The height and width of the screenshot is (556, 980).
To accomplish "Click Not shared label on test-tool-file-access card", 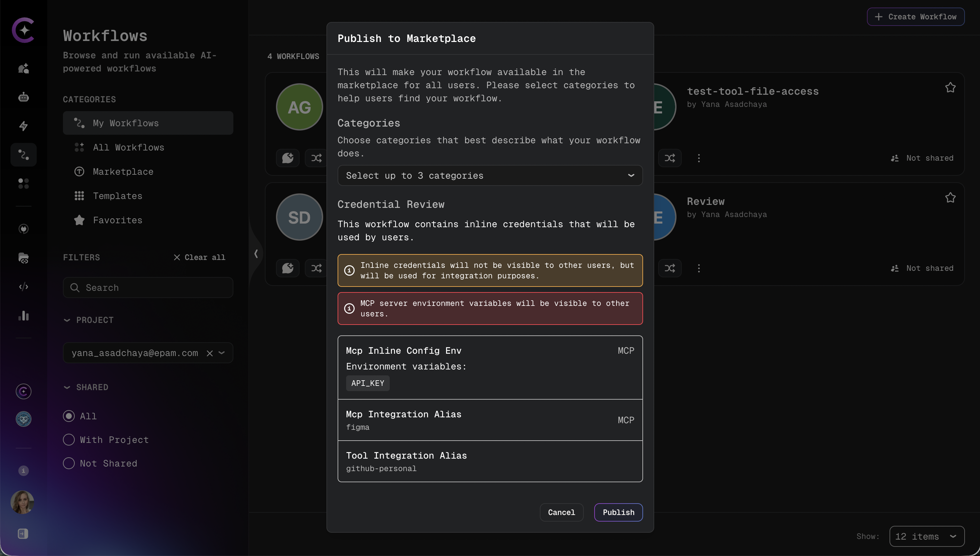I will pyautogui.click(x=930, y=158).
